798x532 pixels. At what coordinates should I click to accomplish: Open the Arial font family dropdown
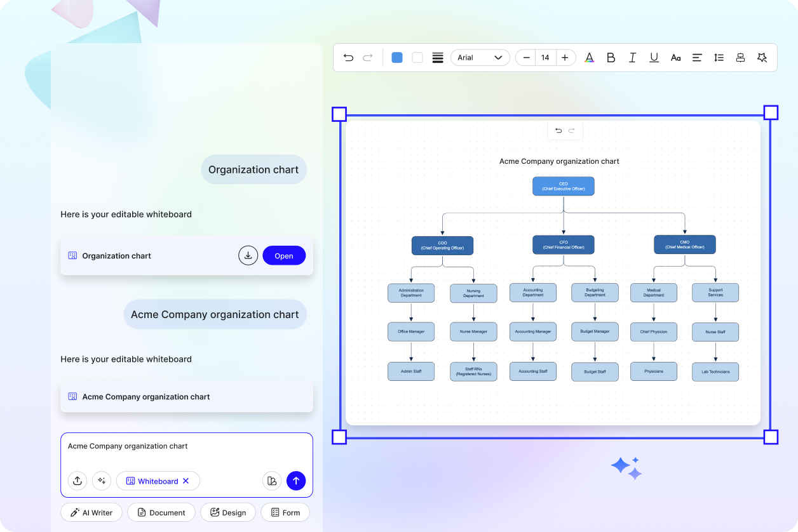480,57
